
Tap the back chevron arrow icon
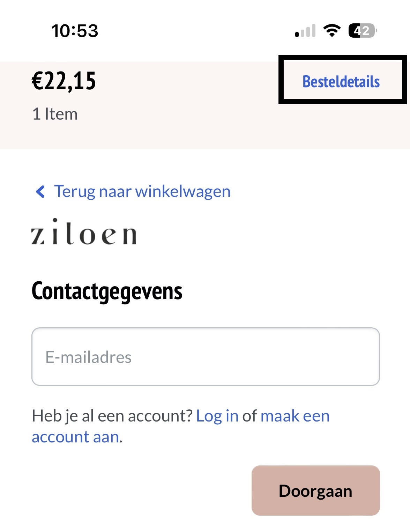coord(40,191)
